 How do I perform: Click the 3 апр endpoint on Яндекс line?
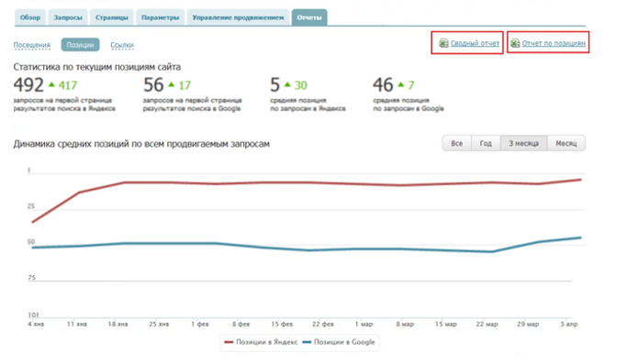tap(580, 180)
